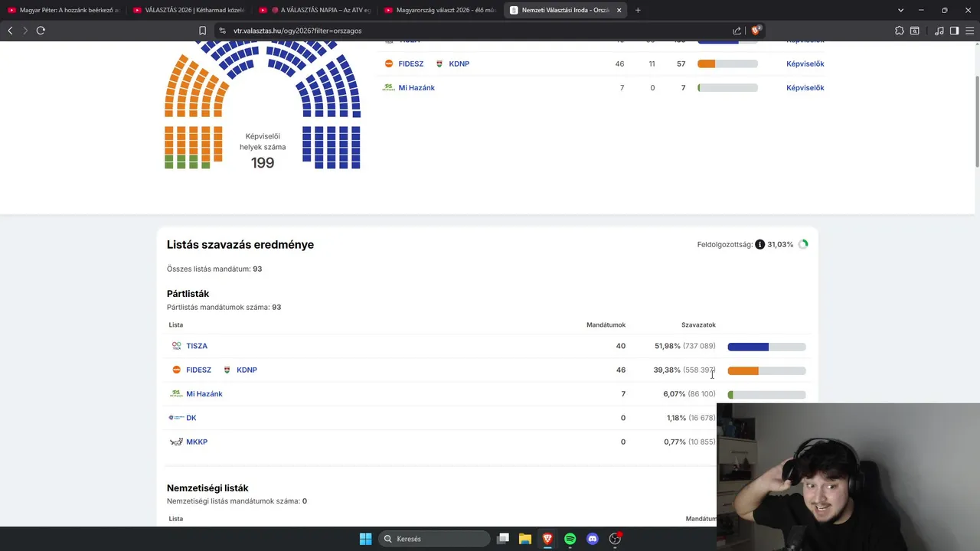Click the KDNP crest logo in top table
980x551 pixels.
(439, 64)
